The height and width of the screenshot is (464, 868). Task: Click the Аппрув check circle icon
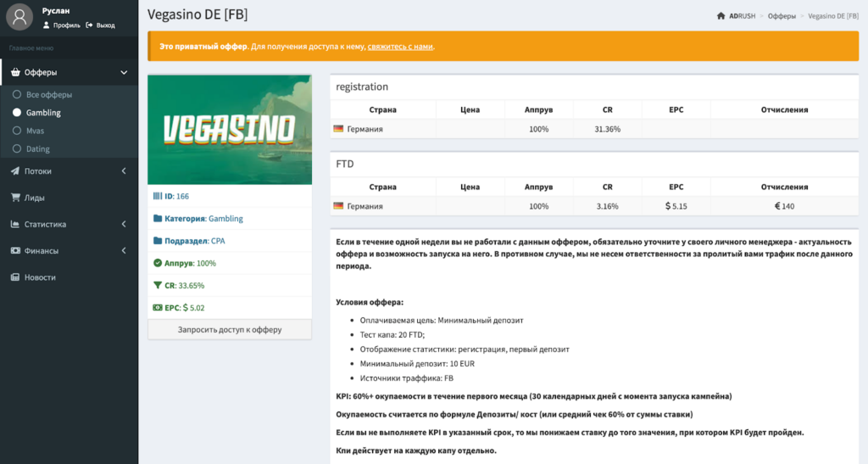(x=158, y=263)
